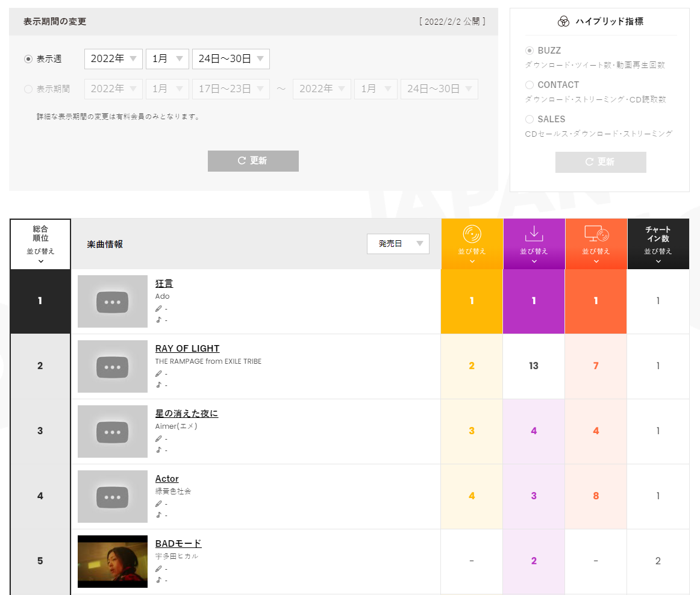Open the BADモード song link
Screen dimensions: 700x595
(x=178, y=544)
